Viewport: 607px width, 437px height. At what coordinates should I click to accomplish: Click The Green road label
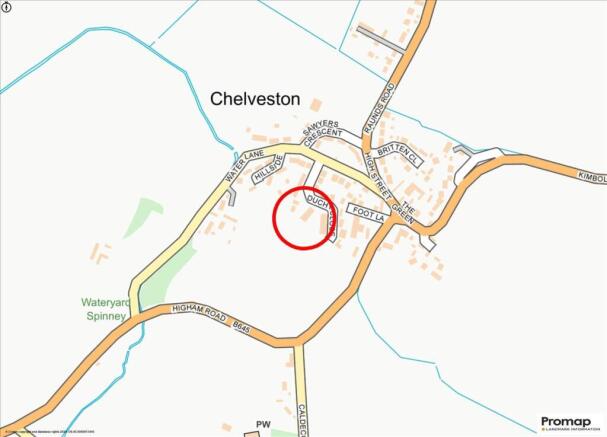[404, 213]
